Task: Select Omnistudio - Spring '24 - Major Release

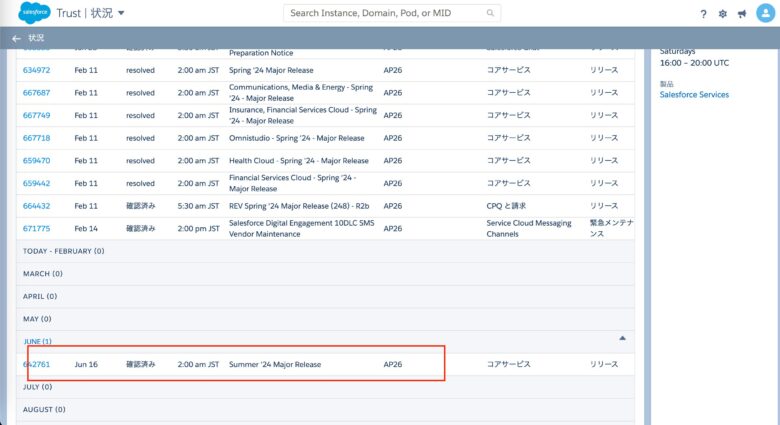Action: tap(296, 138)
